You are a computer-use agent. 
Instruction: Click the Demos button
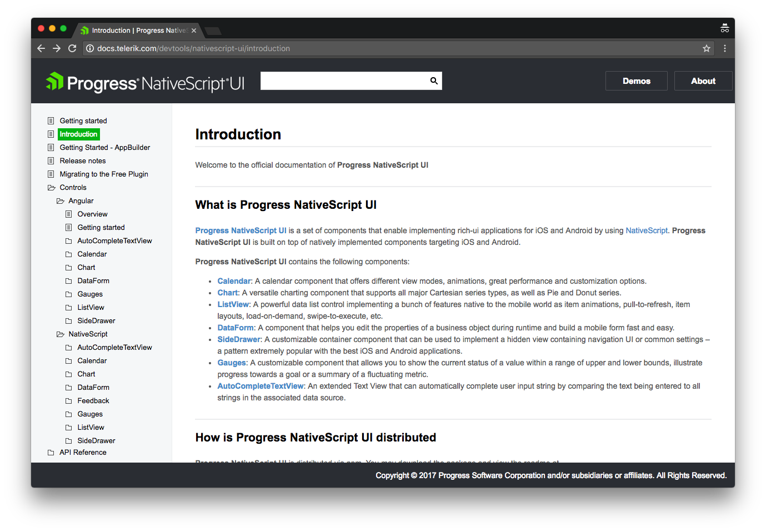click(x=636, y=81)
